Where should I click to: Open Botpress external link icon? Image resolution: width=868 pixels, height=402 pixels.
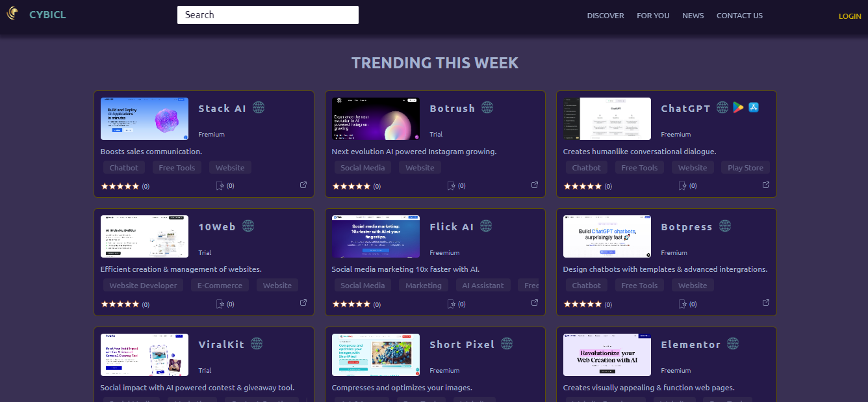pyautogui.click(x=766, y=302)
